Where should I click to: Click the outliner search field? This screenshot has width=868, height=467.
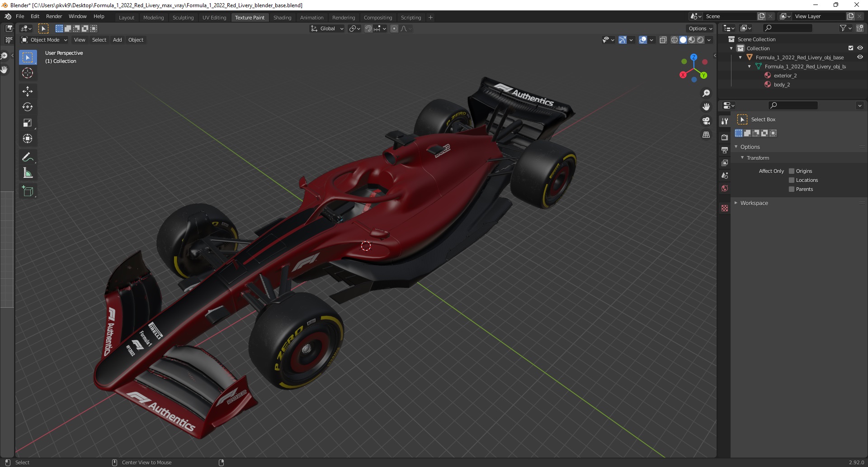click(787, 28)
